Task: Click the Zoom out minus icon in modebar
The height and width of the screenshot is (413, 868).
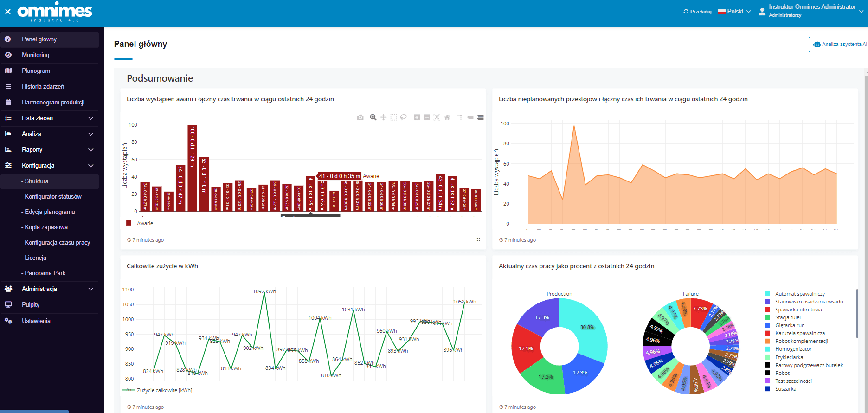Action: click(427, 117)
